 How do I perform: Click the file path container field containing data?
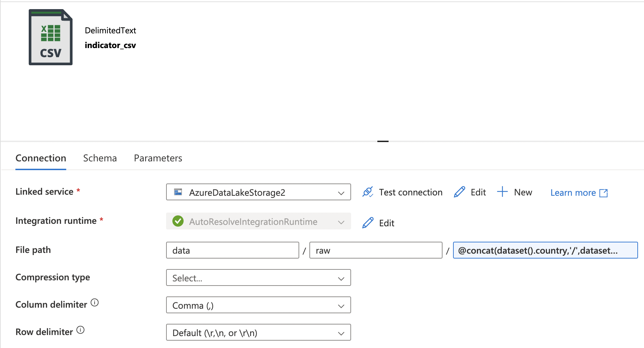233,250
